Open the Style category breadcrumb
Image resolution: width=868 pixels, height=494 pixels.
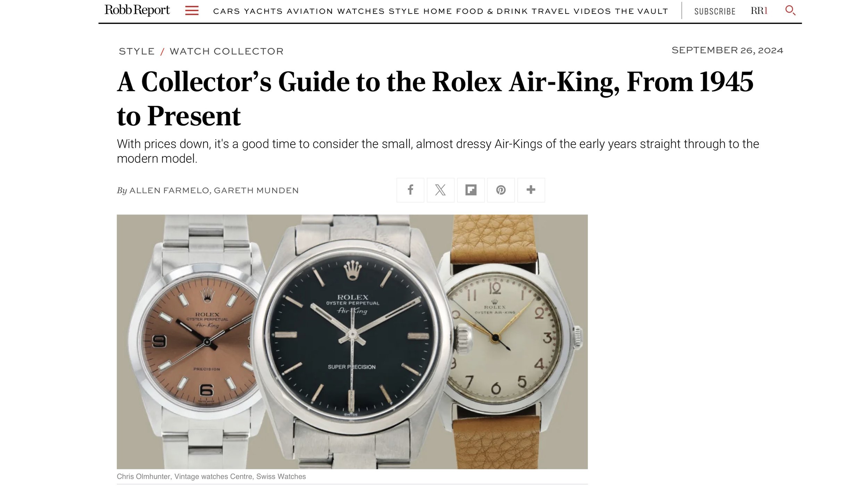(x=137, y=51)
